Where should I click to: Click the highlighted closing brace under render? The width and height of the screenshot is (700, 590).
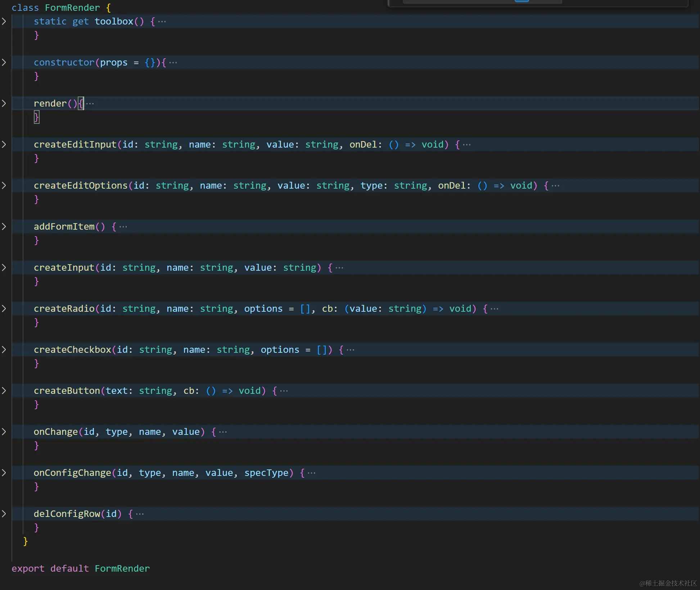click(x=36, y=117)
